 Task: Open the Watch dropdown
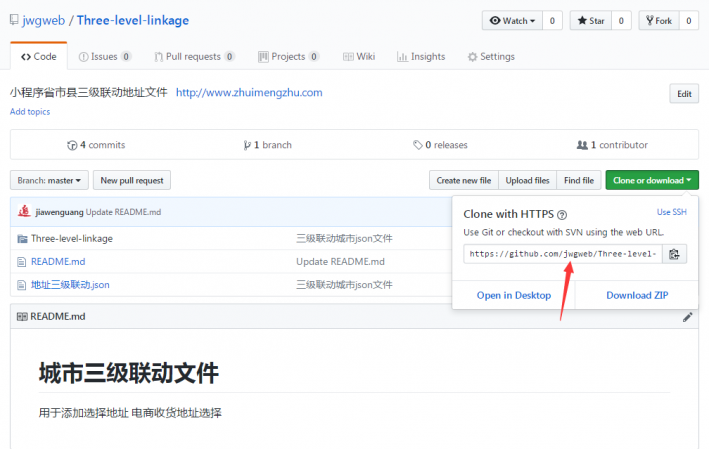pos(512,21)
